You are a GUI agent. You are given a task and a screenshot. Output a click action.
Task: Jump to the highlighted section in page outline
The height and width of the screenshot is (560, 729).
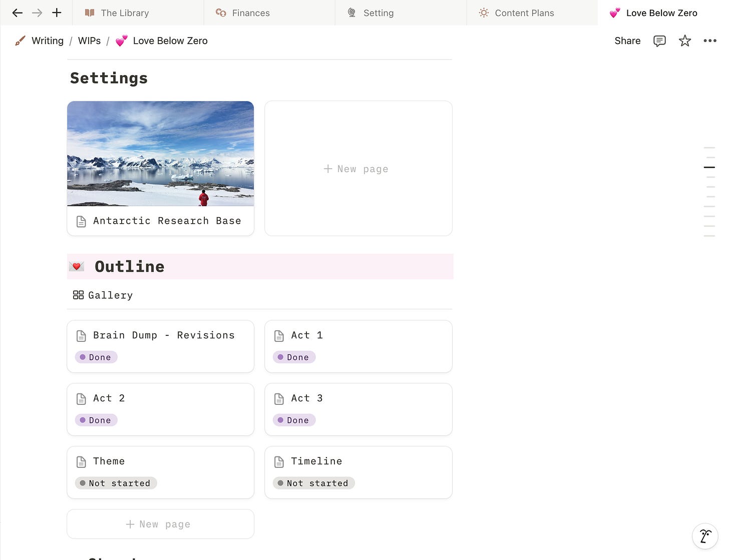coord(709,167)
